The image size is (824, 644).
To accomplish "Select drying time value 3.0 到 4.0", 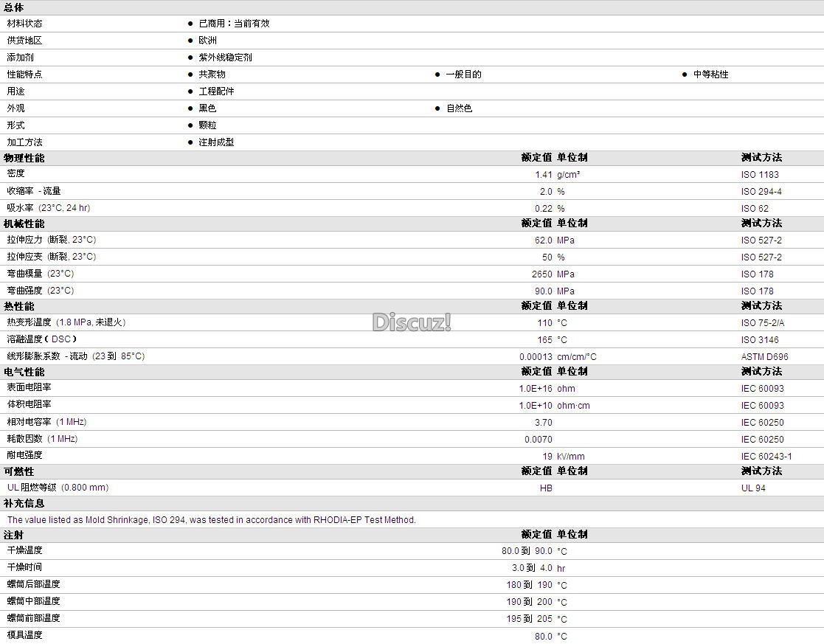I will tap(532, 568).
